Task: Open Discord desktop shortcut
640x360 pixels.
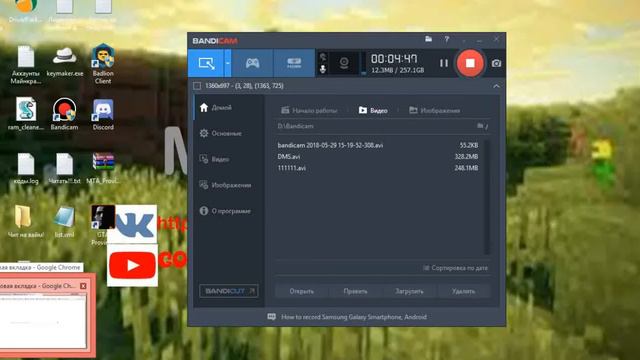Action: pyautogui.click(x=103, y=114)
